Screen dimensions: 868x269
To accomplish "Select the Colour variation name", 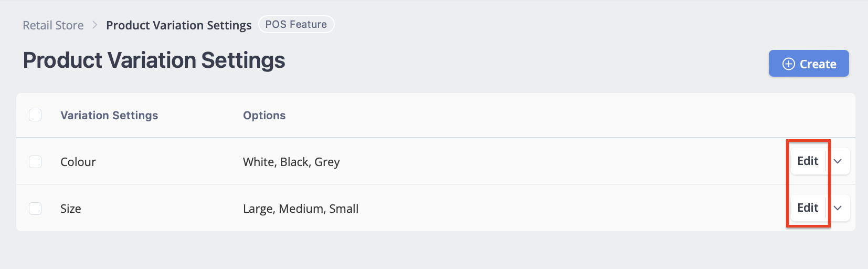I will 78,162.
